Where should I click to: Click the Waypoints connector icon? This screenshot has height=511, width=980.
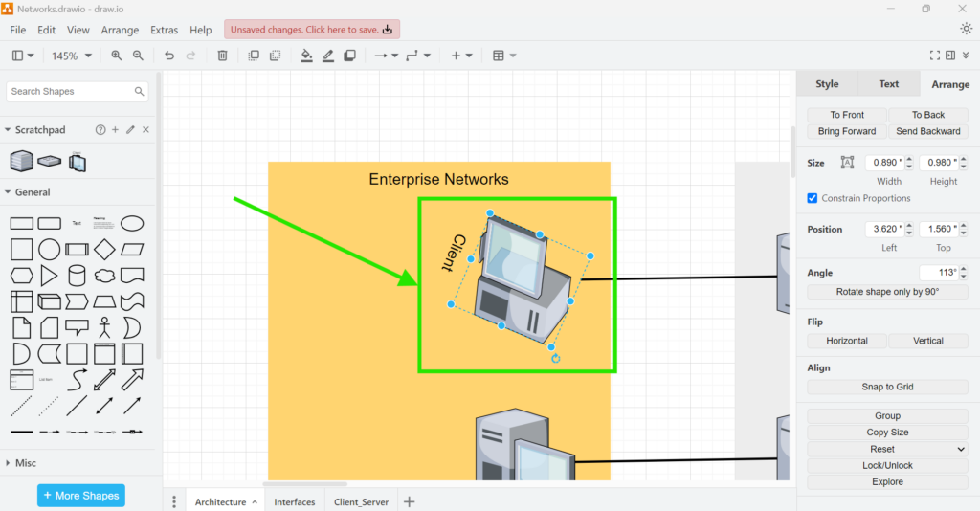(412, 56)
